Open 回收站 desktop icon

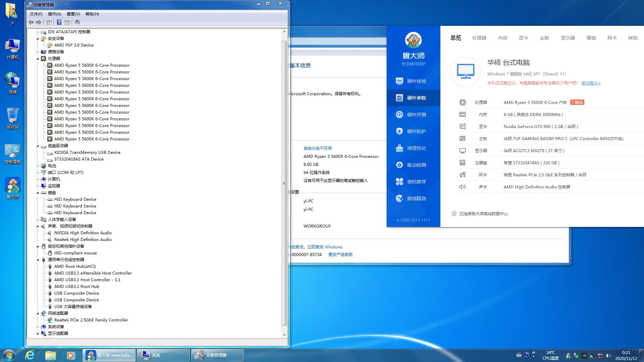pos(13,118)
